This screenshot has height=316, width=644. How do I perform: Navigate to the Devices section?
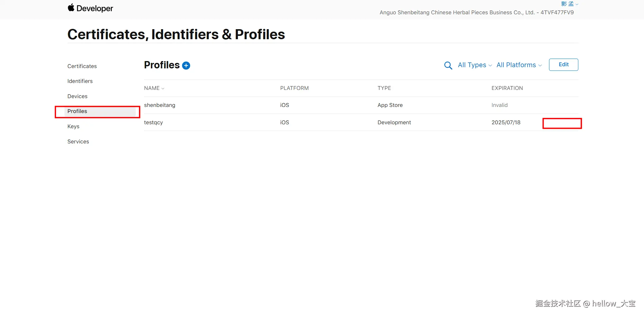[x=77, y=96]
